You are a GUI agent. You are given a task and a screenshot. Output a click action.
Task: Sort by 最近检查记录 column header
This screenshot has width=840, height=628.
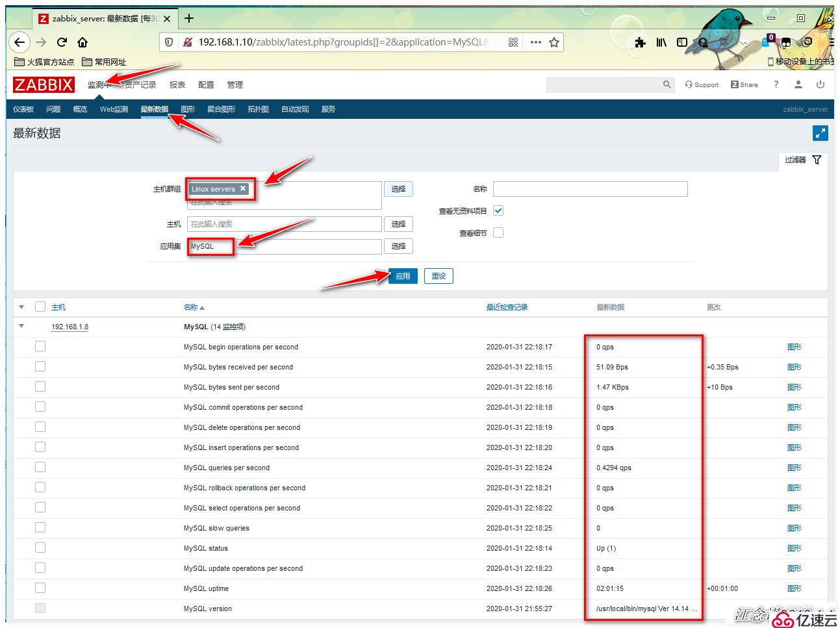pos(507,307)
